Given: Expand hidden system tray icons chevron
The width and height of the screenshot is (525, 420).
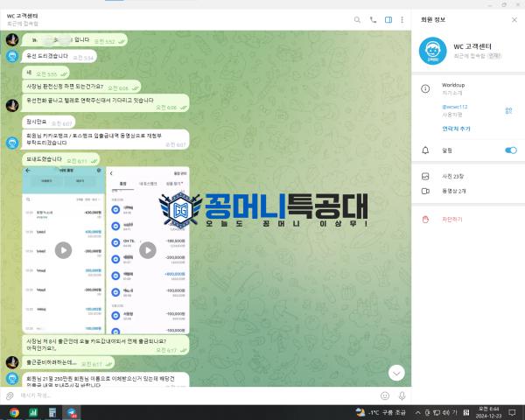Looking at the screenshot, I should [x=417, y=412].
